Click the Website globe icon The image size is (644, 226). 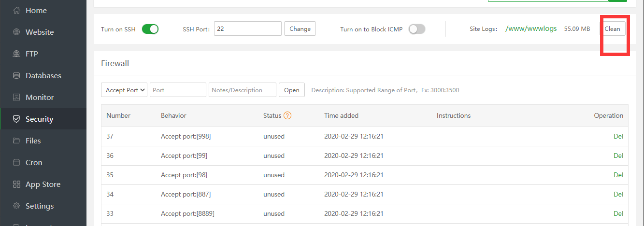click(x=16, y=32)
